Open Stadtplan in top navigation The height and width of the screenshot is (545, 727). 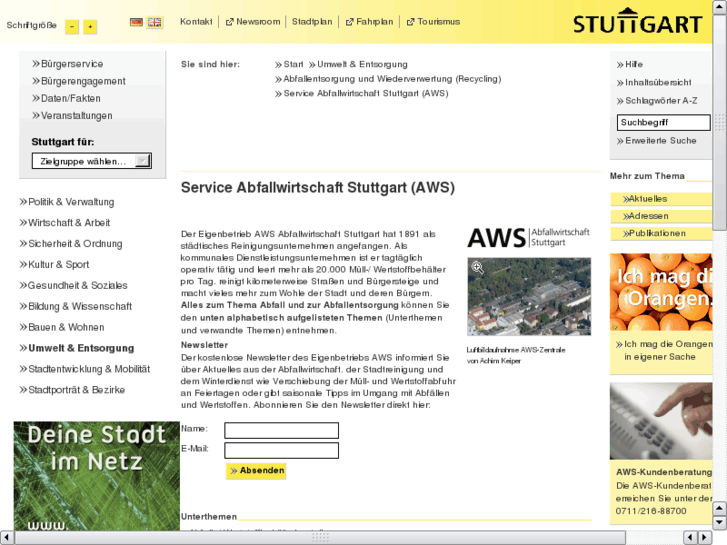(x=312, y=22)
